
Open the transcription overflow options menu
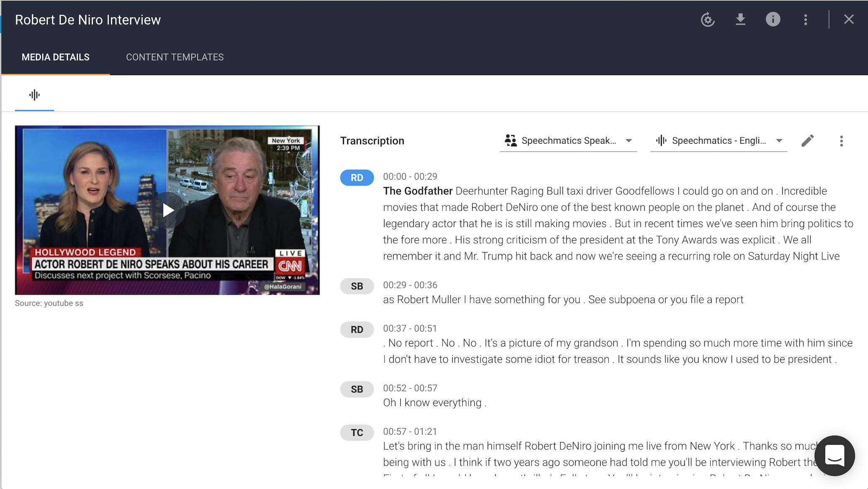pos(841,141)
